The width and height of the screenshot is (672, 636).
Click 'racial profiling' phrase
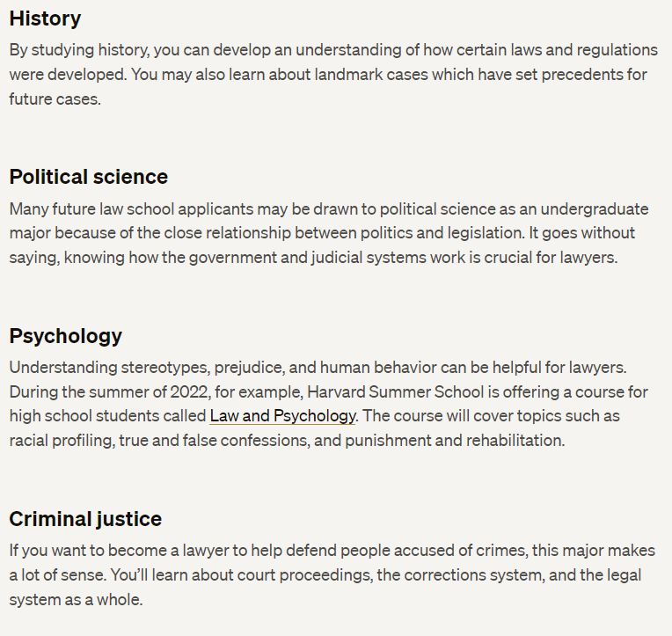(x=62, y=441)
